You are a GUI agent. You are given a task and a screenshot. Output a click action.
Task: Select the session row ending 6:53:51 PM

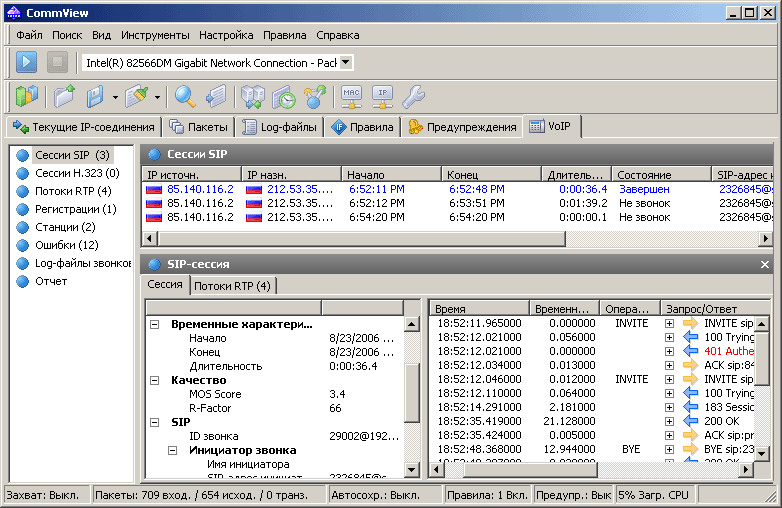coord(457,203)
